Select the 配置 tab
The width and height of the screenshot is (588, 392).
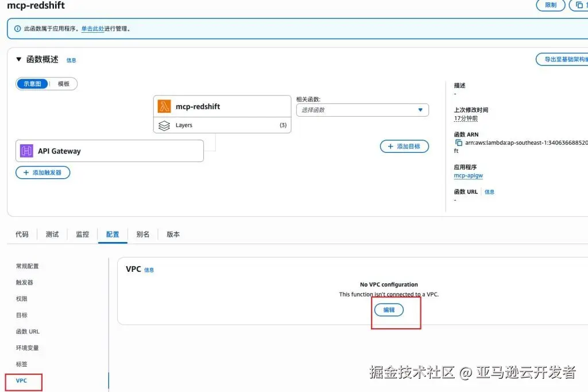pos(113,235)
